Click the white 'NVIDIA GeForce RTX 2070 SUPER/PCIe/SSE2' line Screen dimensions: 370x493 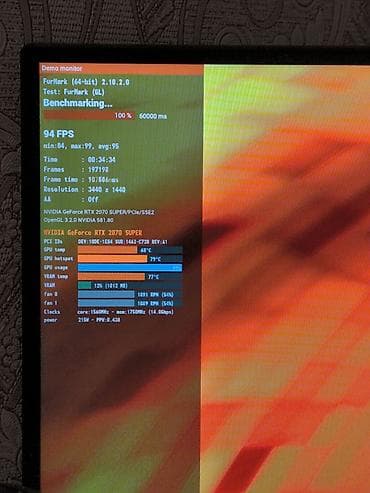click(99, 212)
